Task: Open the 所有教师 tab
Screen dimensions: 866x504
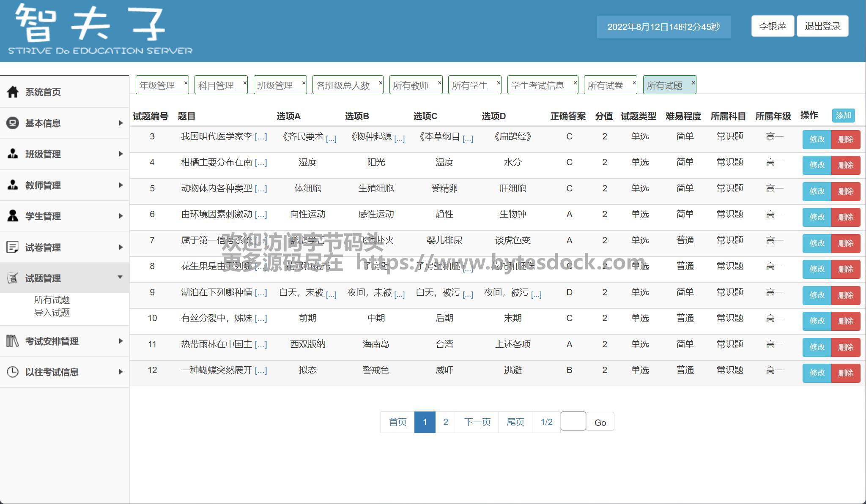Action: pyautogui.click(x=411, y=86)
